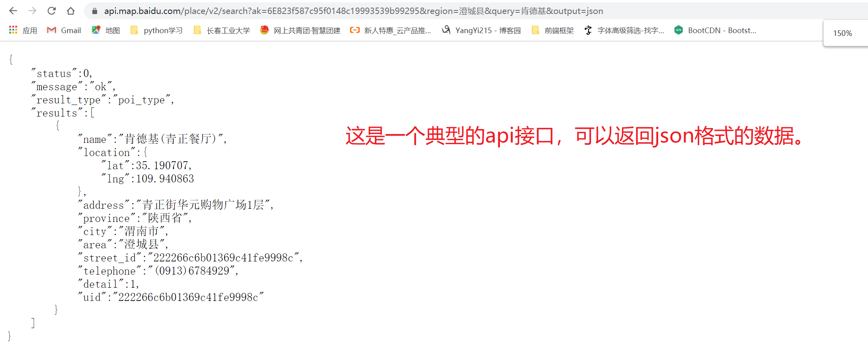Click the telephone value (0913)6784929

(x=192, y=271)
